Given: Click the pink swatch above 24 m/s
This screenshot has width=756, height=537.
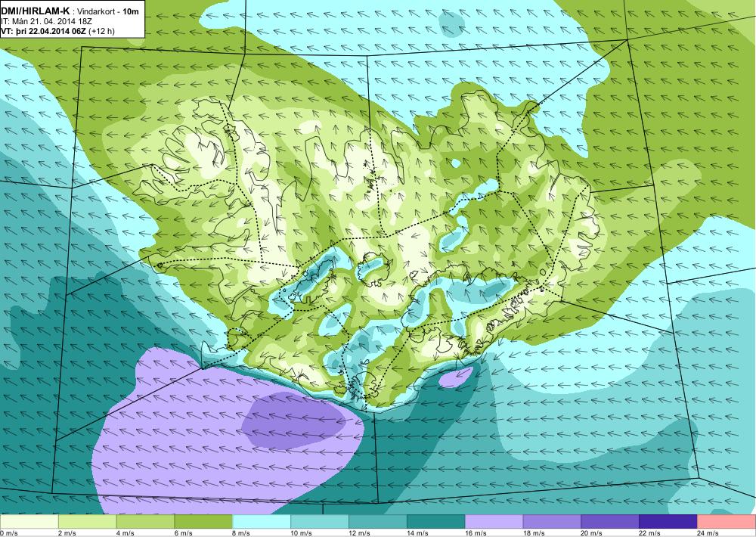Looking at the screenshot, I should [727, 522].
